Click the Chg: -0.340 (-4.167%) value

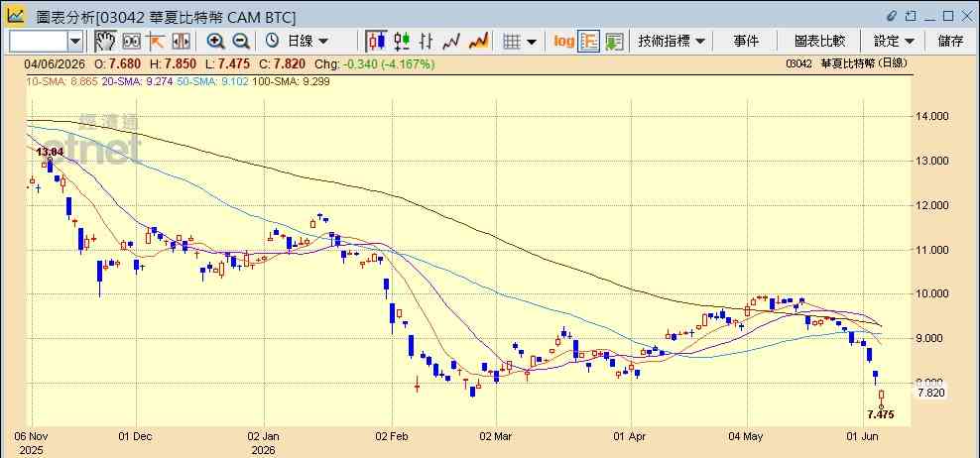tap(374, 63)
